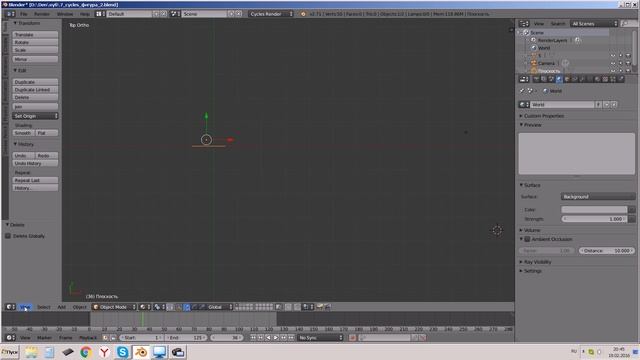
Task: Click the outliner editor type icon
Action: [524, 24]
